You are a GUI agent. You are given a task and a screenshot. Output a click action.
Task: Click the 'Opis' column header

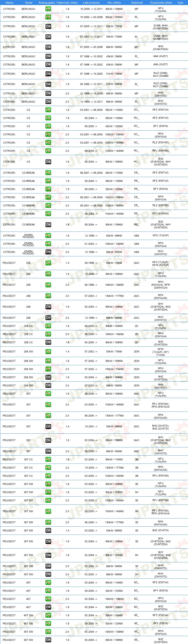[180, 2]
